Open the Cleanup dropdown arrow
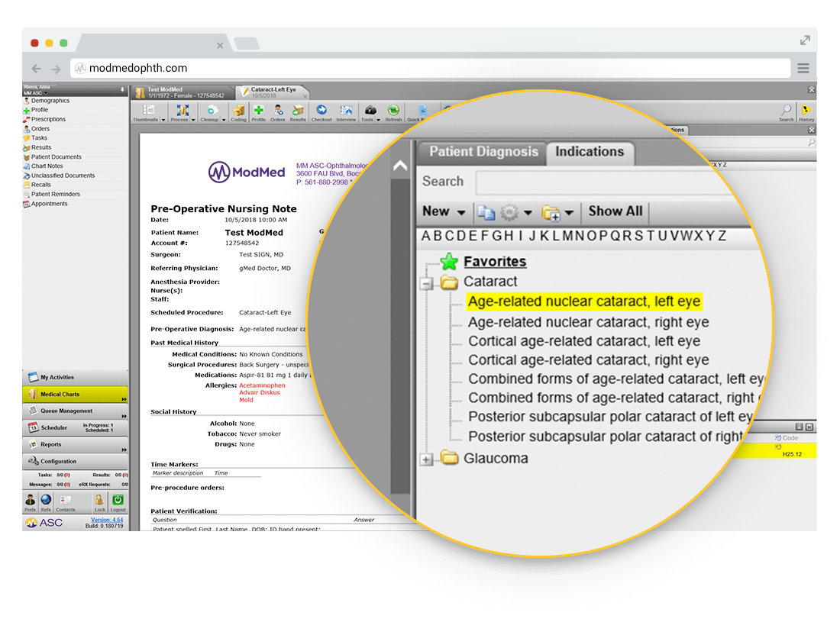This screenshot has height=622, width=840. (x=224, y=120)
